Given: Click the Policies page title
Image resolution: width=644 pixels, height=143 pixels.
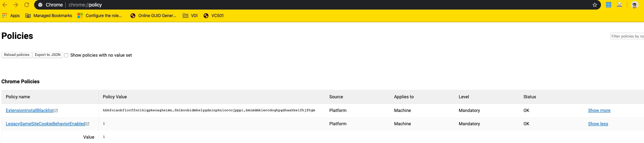Looking at the screenshot, I should point(17,36).
